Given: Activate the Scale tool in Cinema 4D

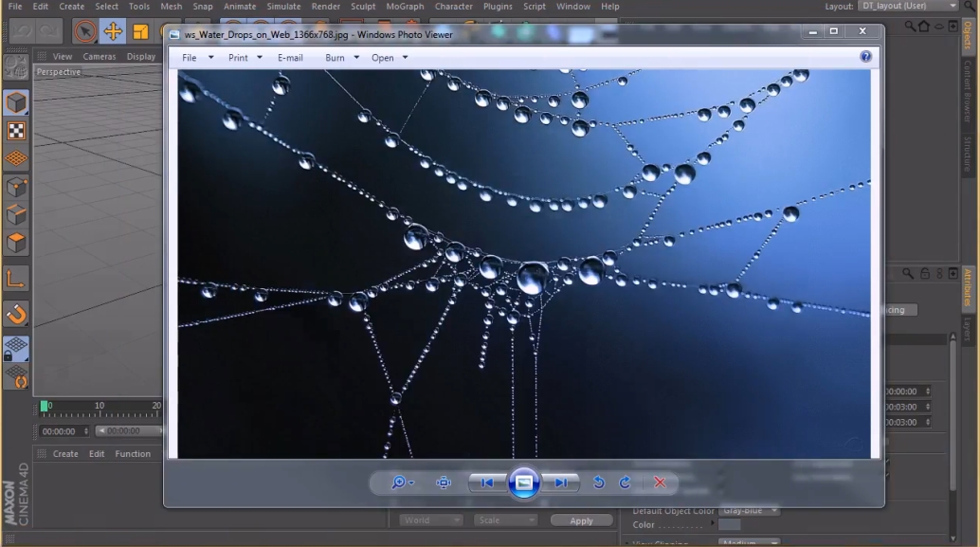Looking at the screenshot, I should 140,31.
